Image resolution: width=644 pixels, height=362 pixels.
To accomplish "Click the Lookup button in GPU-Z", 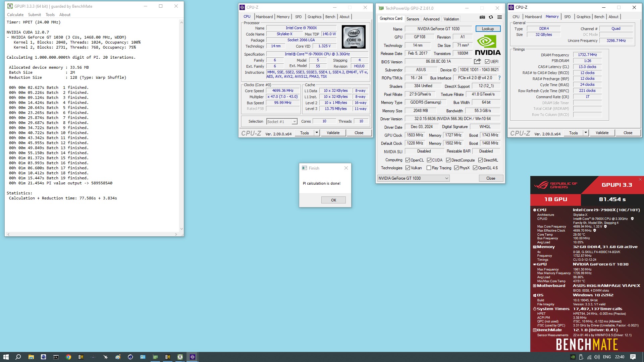I will coord(488,29).
